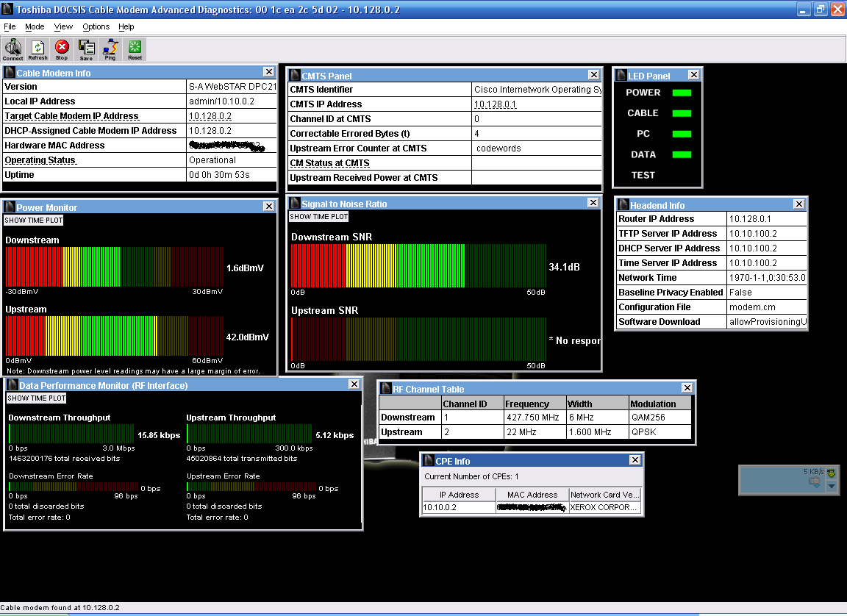
Task: Open the Options menu
Action: click(96, 26)
